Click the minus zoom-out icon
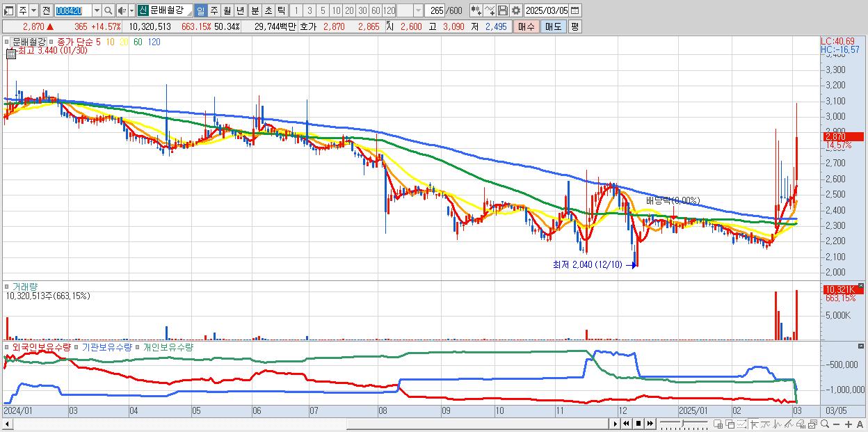The height and width of the screenshot is (432, 868). 836,424
